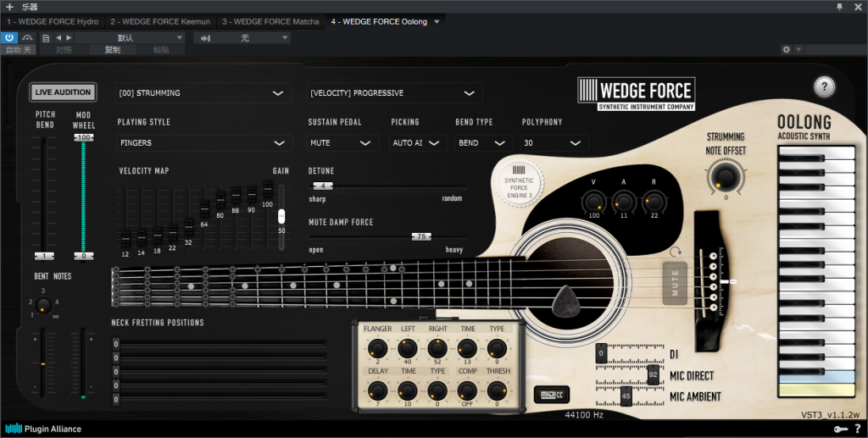This screenshot has height=438, width=868.
Task: Toggle the MUTE pad on guitar body
Action: [x=675, y=283]
